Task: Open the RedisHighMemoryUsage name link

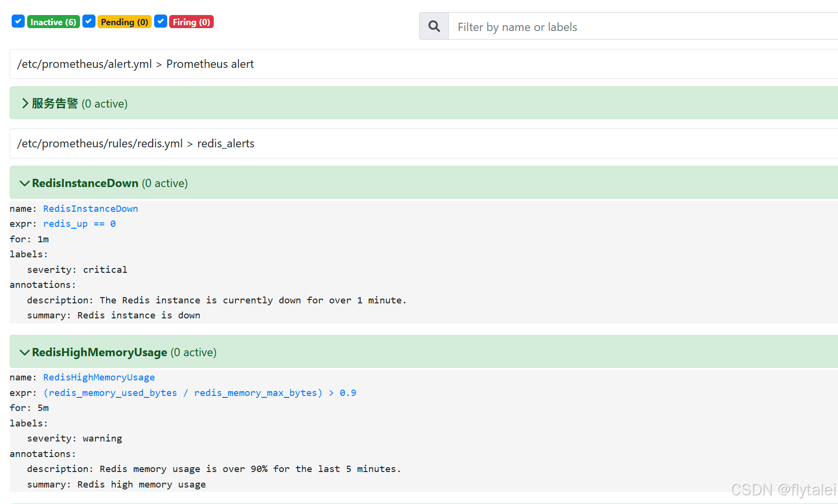Action: tap(99, 377)
